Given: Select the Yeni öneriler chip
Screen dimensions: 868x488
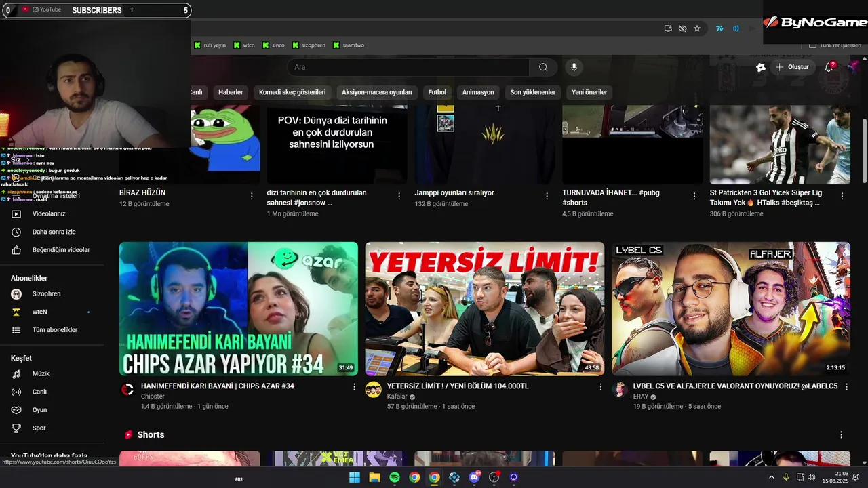Looking at the screenshot, I should (x=589, y=92).
